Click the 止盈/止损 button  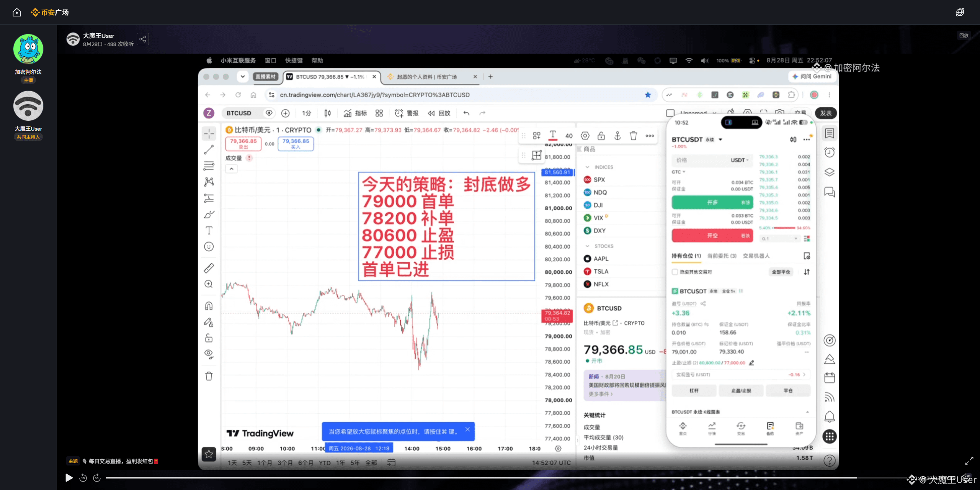click(x=741, y=391)
